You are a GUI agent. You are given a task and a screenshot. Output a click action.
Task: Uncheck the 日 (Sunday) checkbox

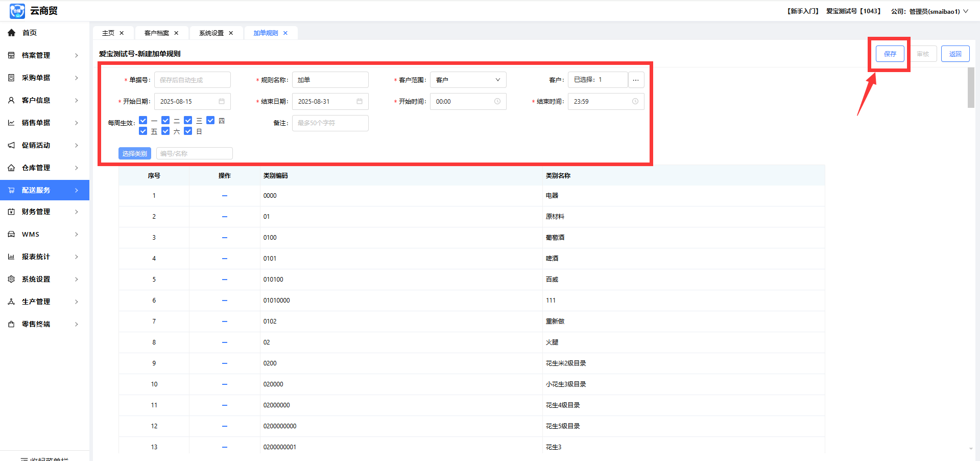[188, 131]
